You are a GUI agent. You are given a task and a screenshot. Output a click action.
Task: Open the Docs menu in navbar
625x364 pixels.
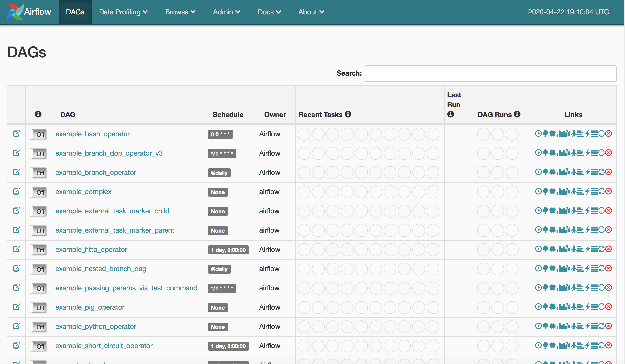[269, 12]
